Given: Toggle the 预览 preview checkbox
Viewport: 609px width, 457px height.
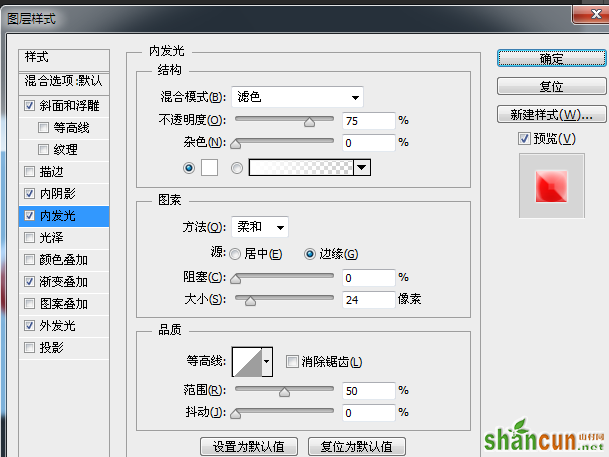Looking at the screenshot, I should pos(524,139).
